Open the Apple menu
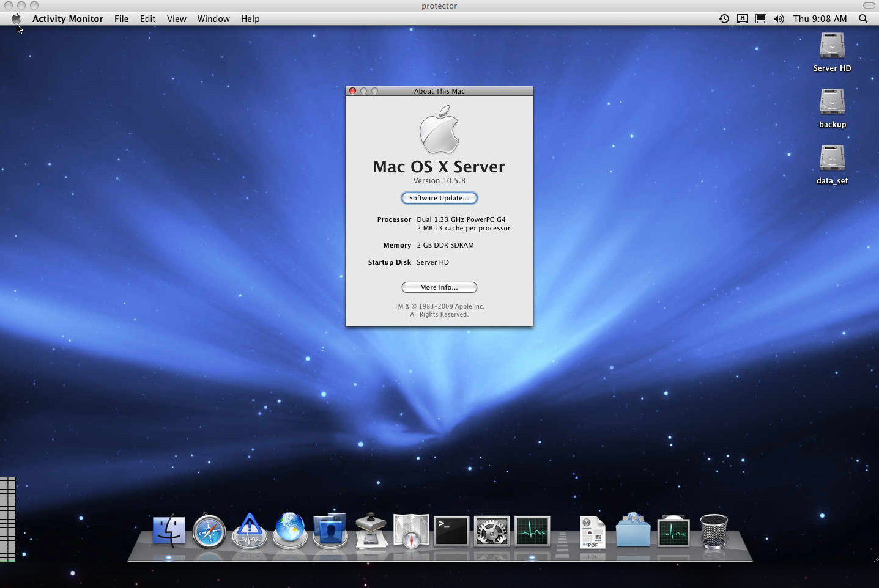Screen dimensions: 879x588 (16, 18)
